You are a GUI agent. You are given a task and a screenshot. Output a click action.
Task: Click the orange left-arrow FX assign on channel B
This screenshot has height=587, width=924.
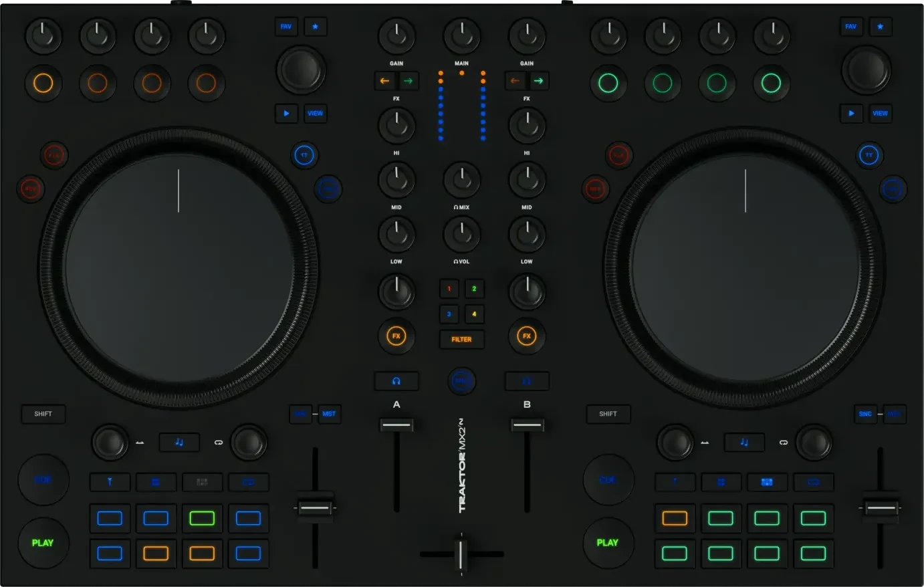515,81
